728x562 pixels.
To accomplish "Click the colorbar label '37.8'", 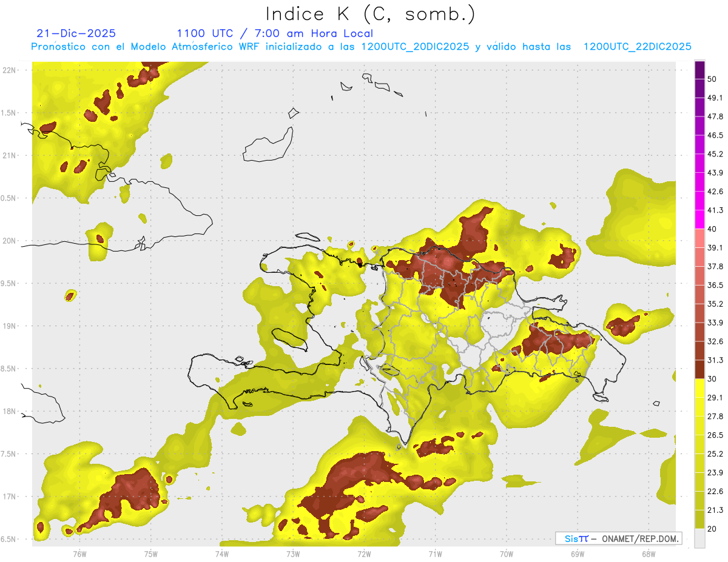I will click(x=715, y=267).
